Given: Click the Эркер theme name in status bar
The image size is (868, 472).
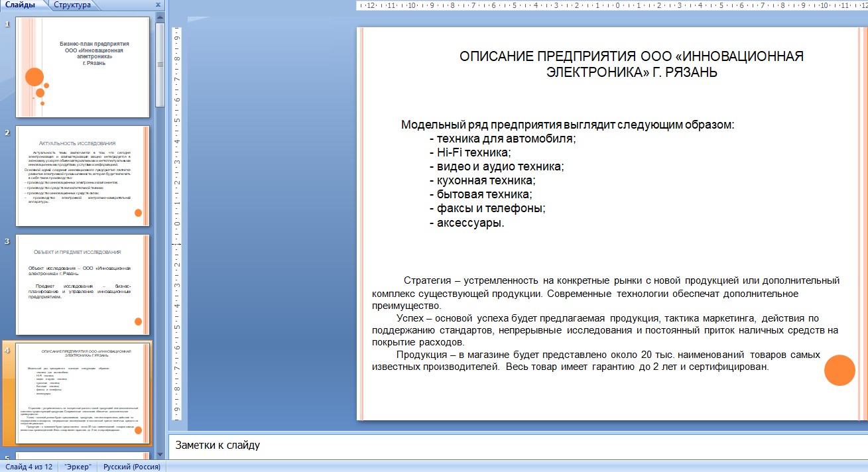Looking at the screenshot, I should pos(78,467).
